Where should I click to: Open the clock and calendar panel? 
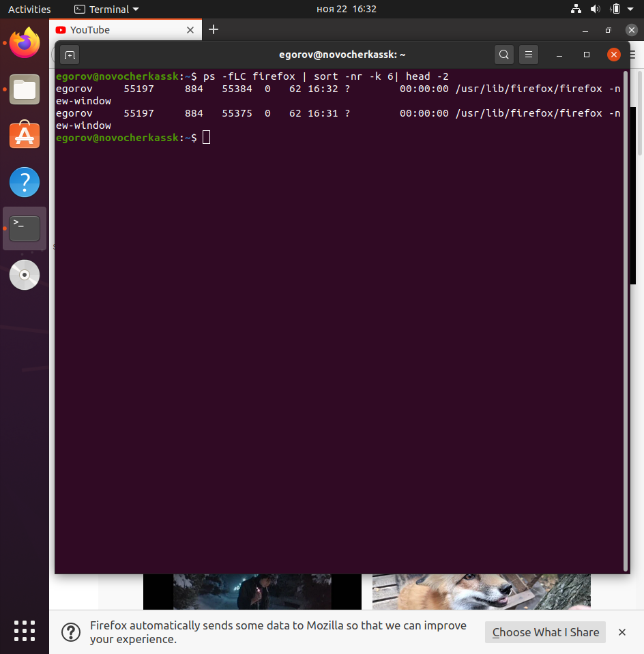click(x=347, y=10)
